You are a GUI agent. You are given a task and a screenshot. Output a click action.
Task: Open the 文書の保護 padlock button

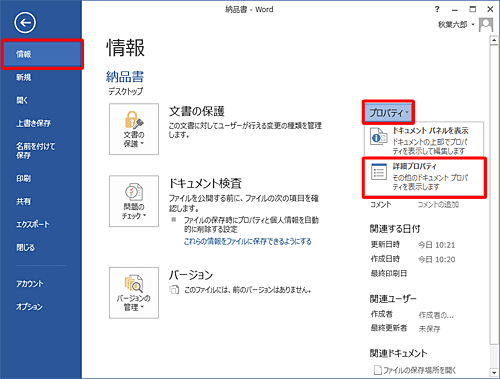point(134,129)
